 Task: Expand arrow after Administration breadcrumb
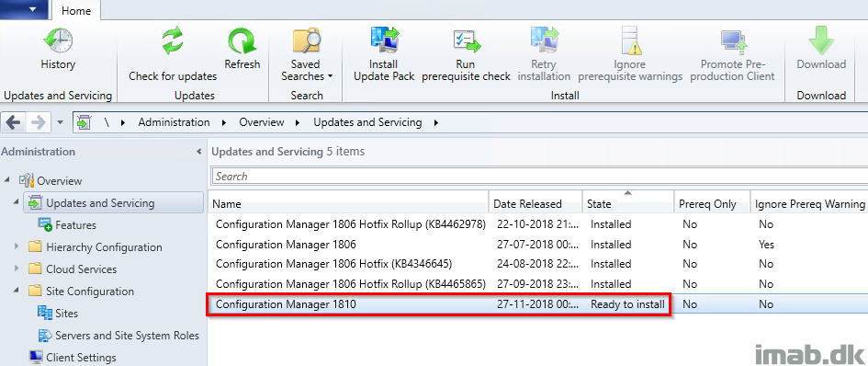[224, 122]
